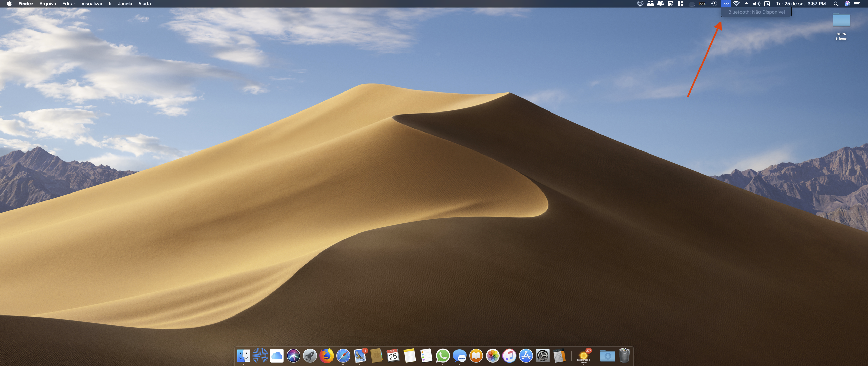The height and width of the screenshot is (366, 868).
Task: Open the Apple menu
Action: [9, 4]
